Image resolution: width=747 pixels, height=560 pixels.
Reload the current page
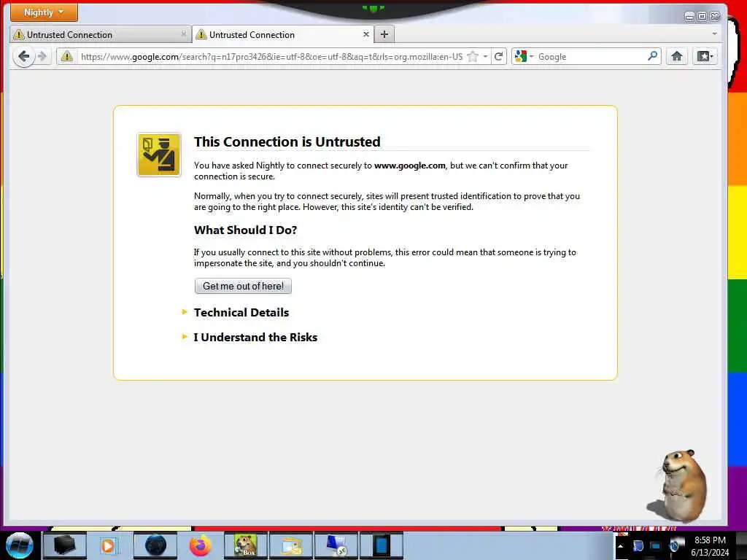pos(499,57)
